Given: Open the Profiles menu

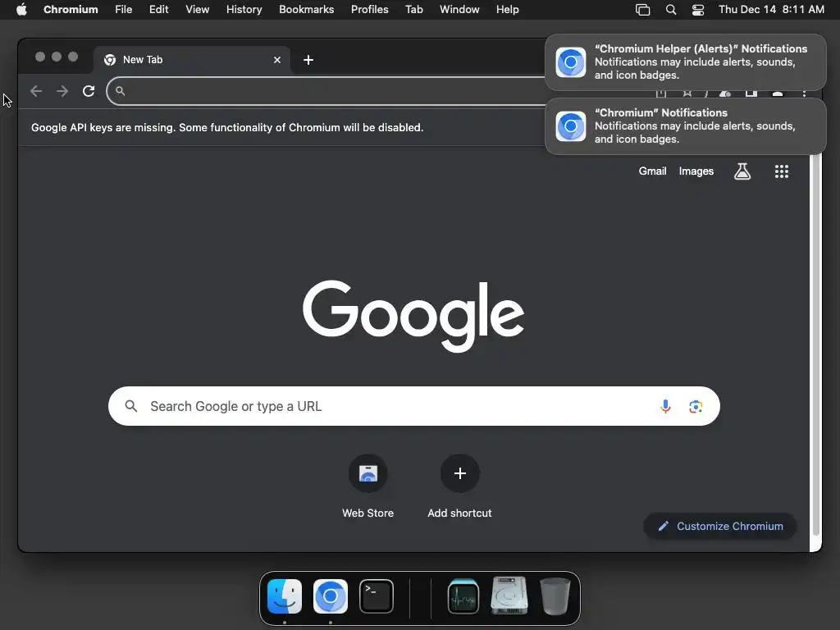Looking at the screenshot, I should coord(370,10).
